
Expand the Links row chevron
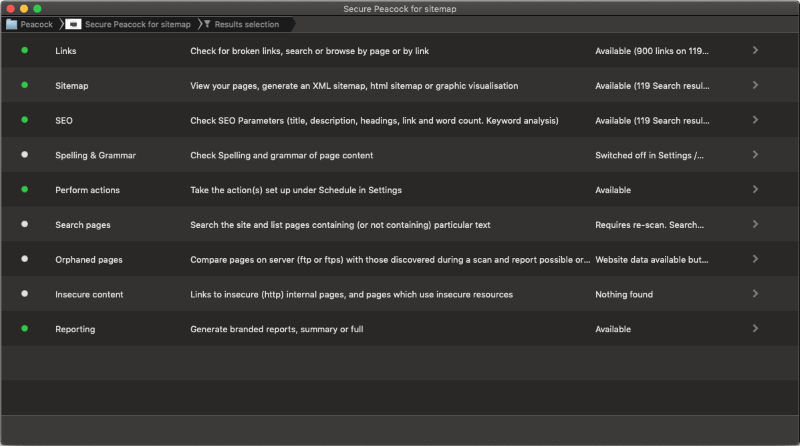(755, 50)
